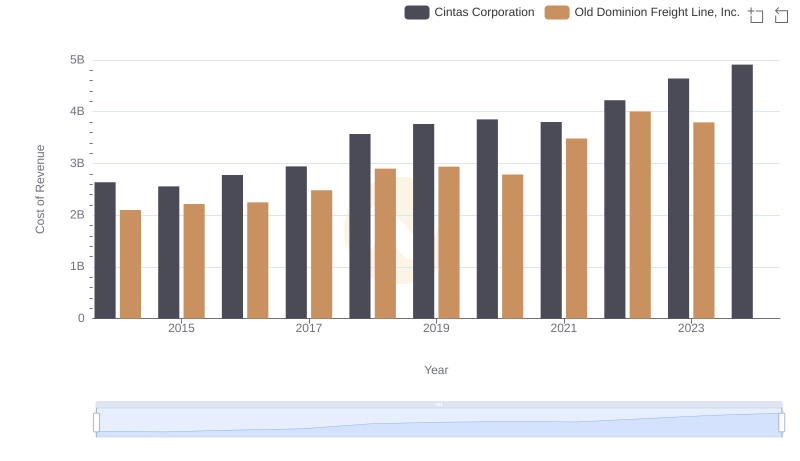Screen dimensions: 800x461
Task: Select the first Old Dominion bar for 2014
Action: tap(130, 264)
